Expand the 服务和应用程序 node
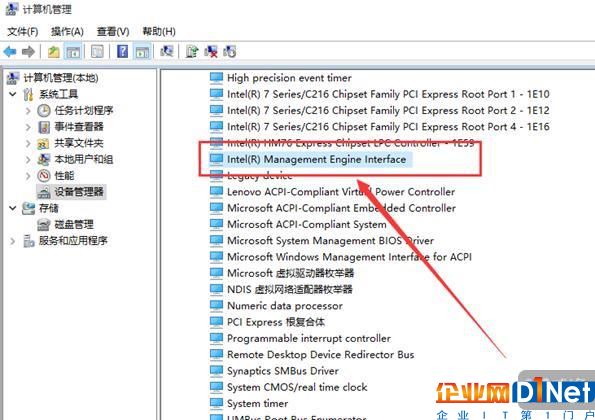The image size is (595, 420). click(x=13, y=241)
